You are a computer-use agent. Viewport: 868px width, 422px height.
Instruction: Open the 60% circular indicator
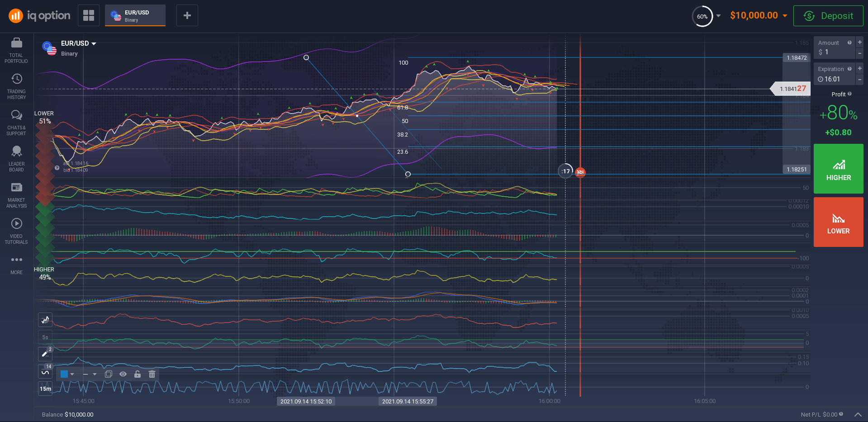click(702, 16)
